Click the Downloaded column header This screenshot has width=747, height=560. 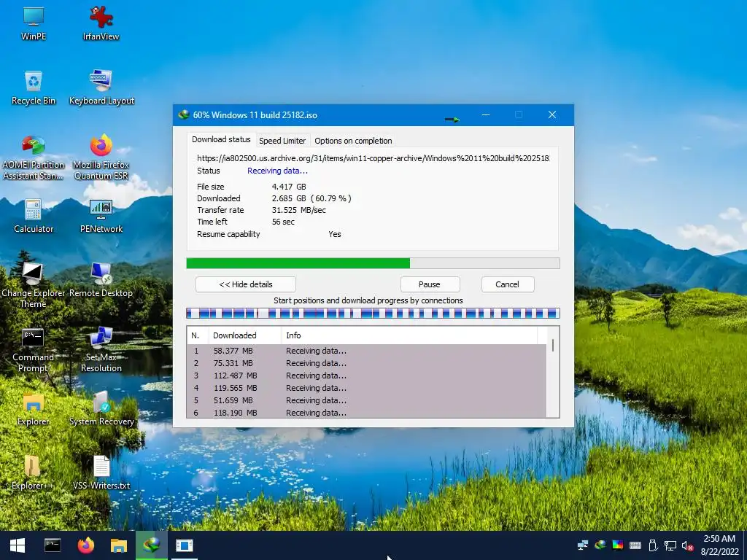click(x=245, y=335)
